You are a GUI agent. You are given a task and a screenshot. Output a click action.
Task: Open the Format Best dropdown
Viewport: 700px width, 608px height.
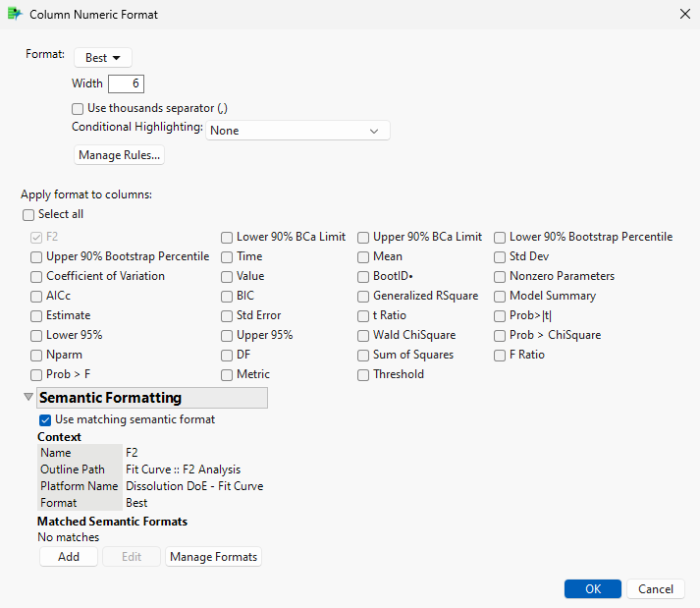click(x=103, y=58)
